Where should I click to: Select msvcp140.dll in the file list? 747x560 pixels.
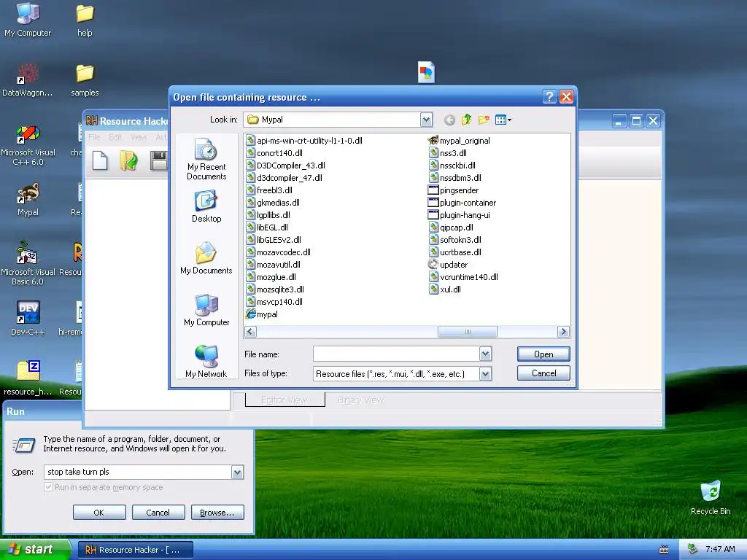coord(274,301)
